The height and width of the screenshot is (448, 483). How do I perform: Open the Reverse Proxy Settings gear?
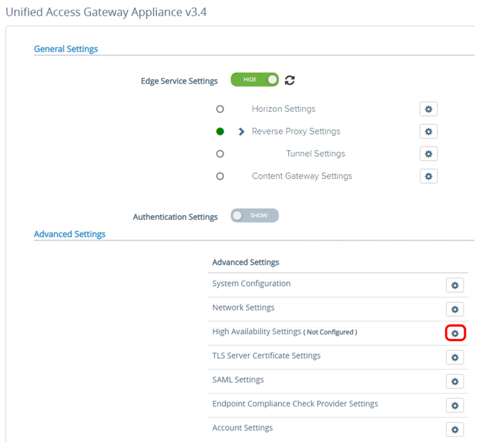click(428, 131)
